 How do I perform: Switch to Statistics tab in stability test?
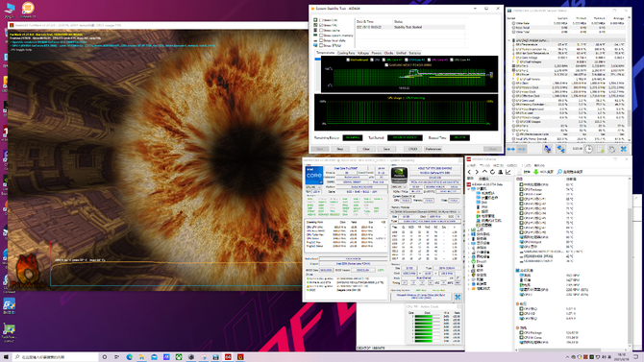tap(415, 53)
